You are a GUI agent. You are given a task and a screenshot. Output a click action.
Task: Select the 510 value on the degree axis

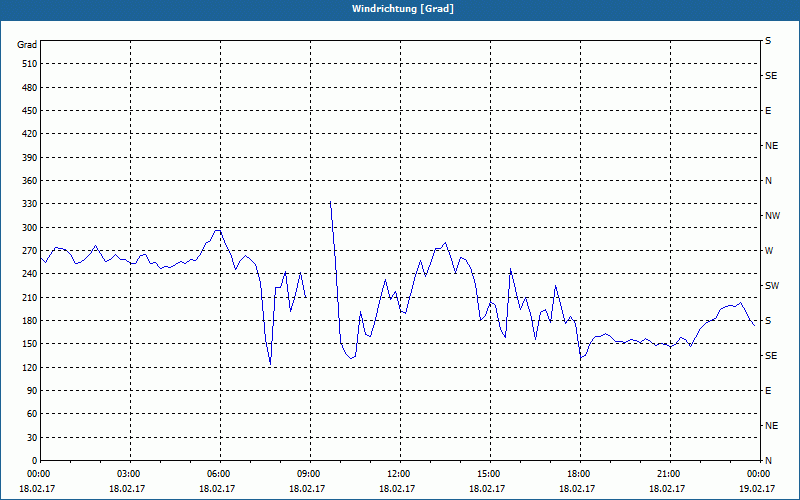[x=30, y=64]
